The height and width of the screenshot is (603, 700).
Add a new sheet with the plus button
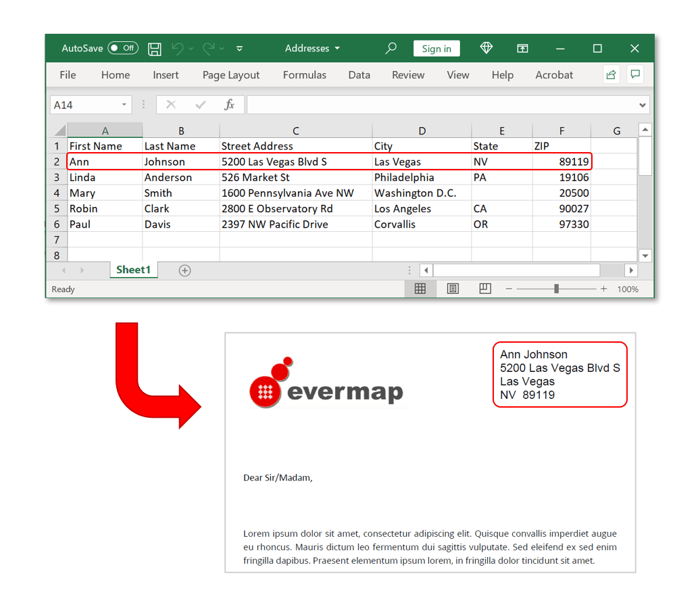coord(184,270)
